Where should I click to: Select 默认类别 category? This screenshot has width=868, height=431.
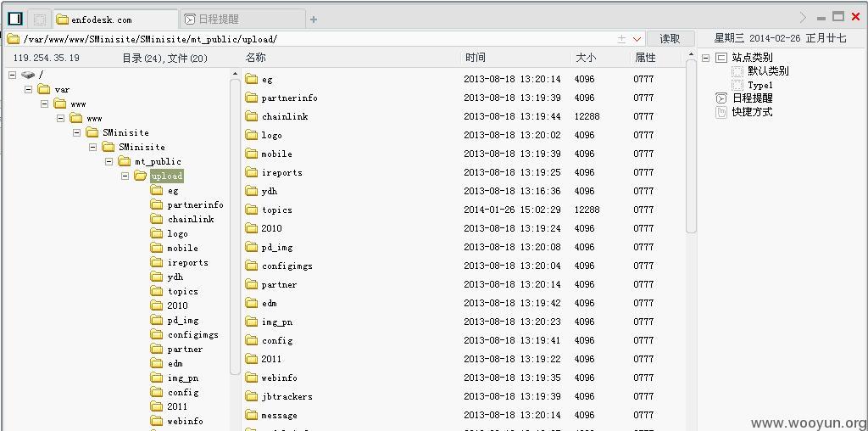768,71
